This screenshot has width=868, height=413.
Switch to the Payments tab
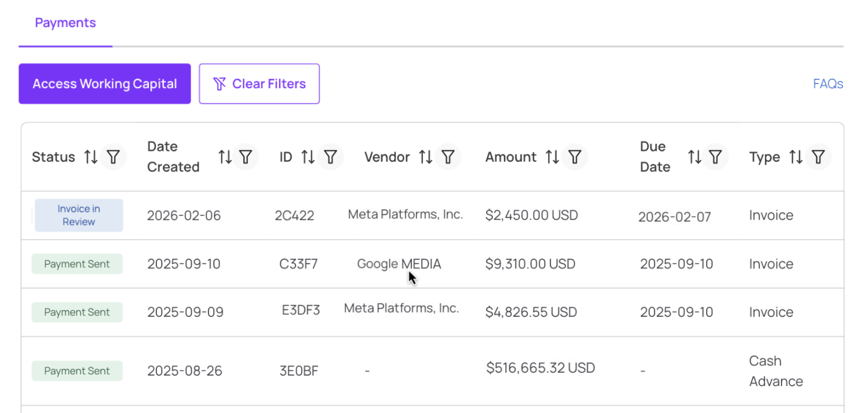click(66, 23)
